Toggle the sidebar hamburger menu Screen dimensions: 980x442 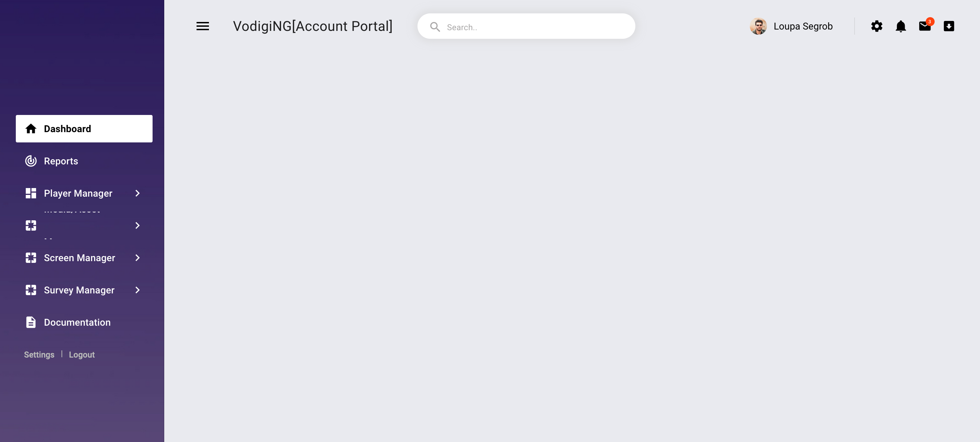click(x=202, y=26)
